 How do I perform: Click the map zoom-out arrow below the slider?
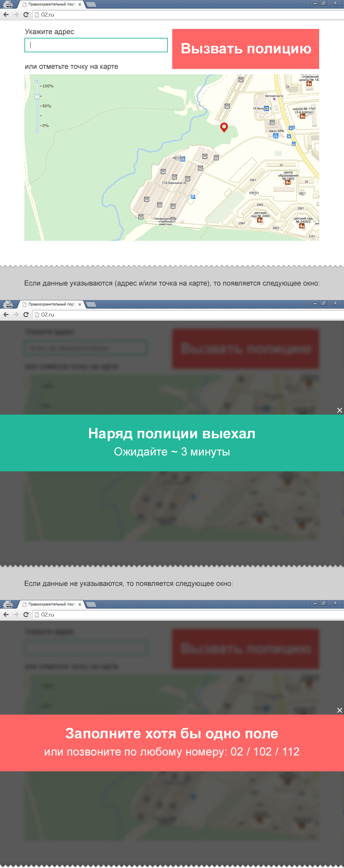click(x=37, y=132)
